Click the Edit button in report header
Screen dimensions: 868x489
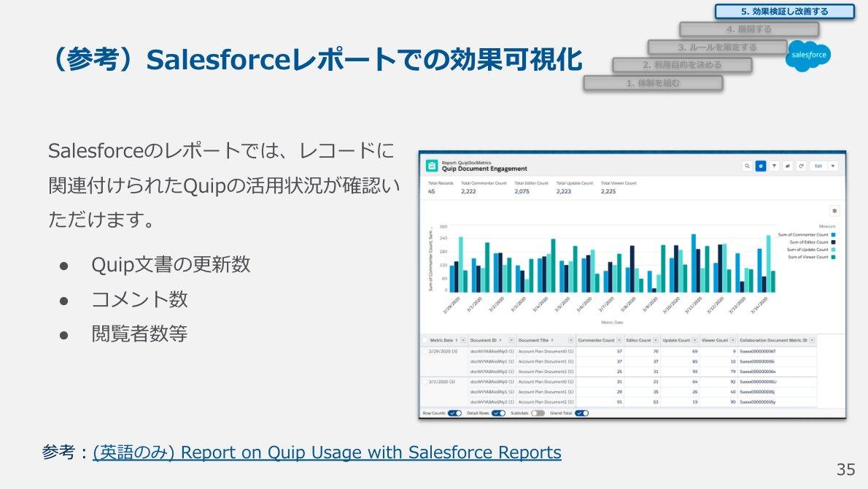[x=818, y=166]
